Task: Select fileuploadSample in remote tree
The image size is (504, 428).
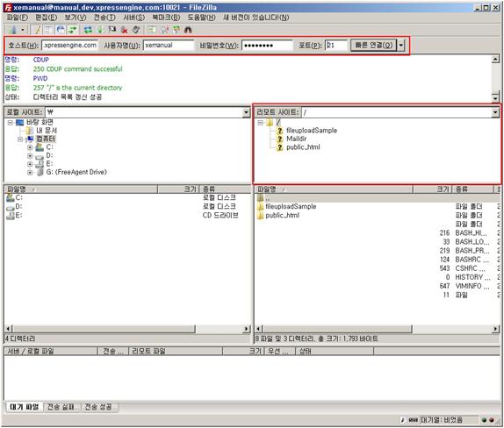Action: [312, 131]
